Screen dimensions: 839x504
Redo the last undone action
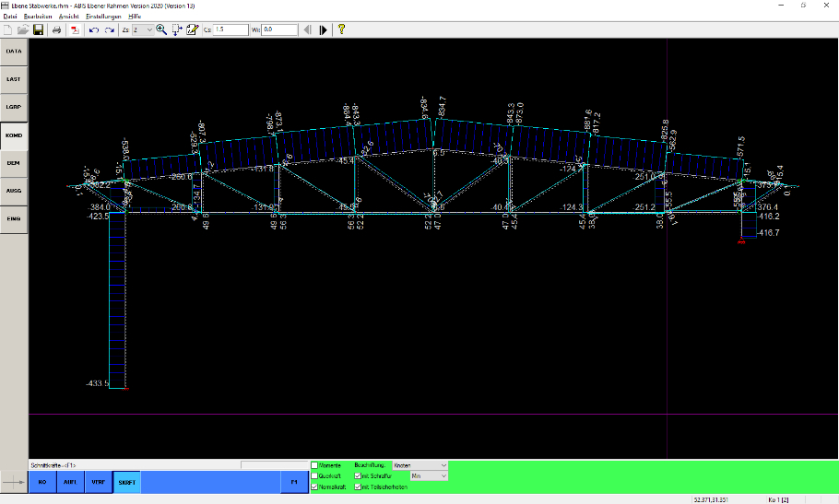[x=109, y=29]
